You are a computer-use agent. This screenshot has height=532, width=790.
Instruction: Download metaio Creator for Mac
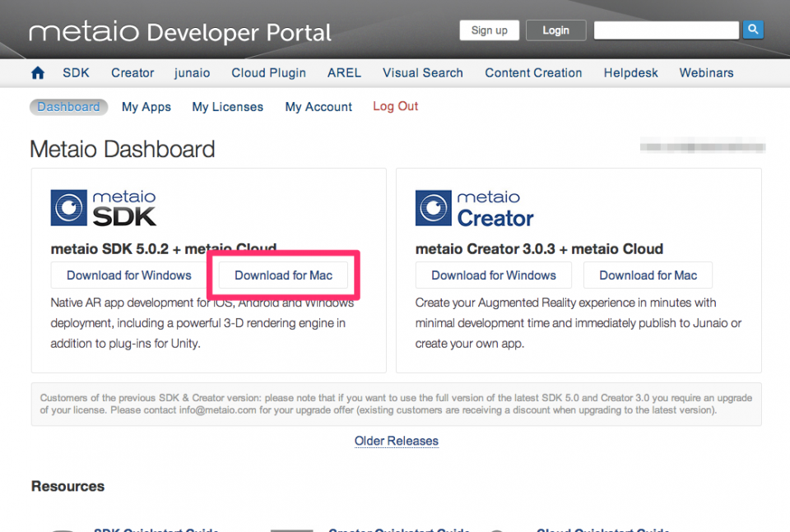pyautogui.click(x=648, y=275)
